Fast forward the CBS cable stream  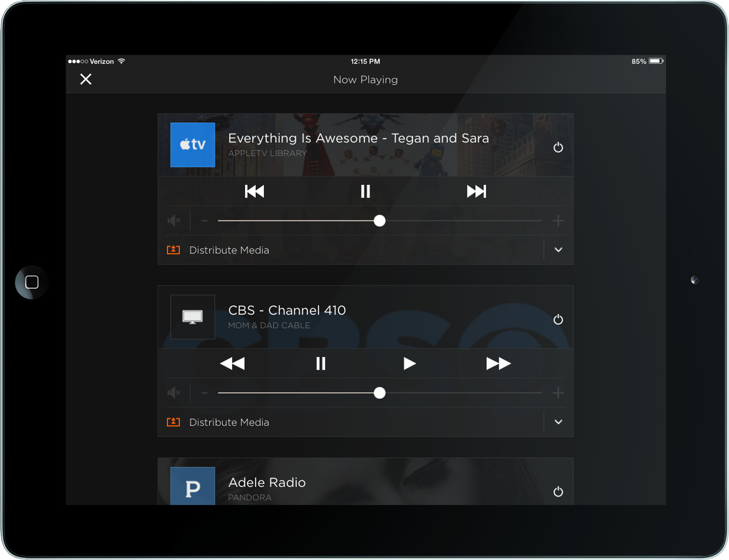coord(498,364)
